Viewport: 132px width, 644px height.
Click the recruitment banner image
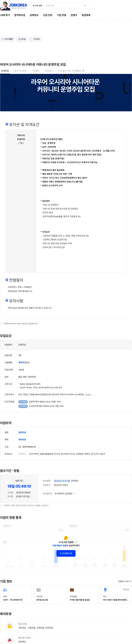tap(66, 93)
